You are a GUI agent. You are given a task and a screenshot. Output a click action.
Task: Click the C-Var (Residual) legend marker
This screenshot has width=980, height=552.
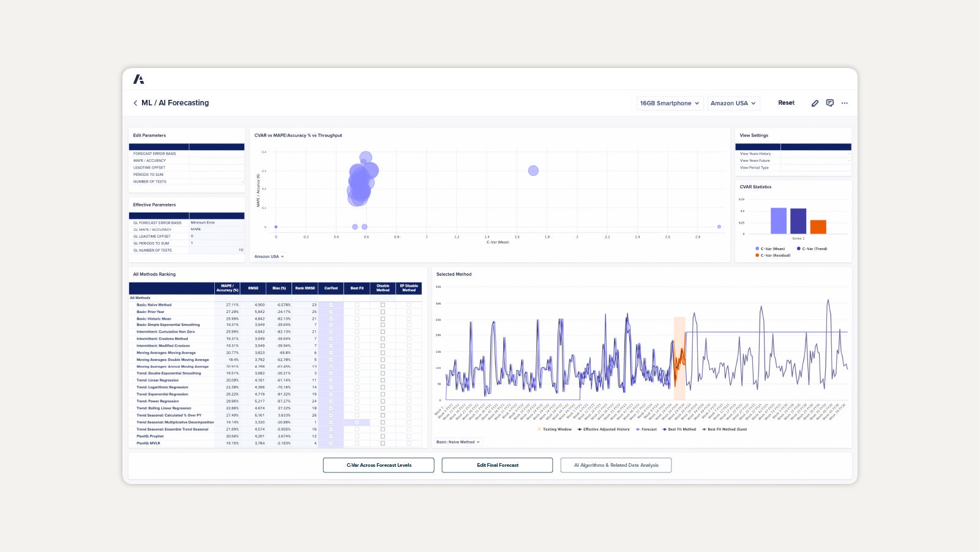(x=757, y=255)
